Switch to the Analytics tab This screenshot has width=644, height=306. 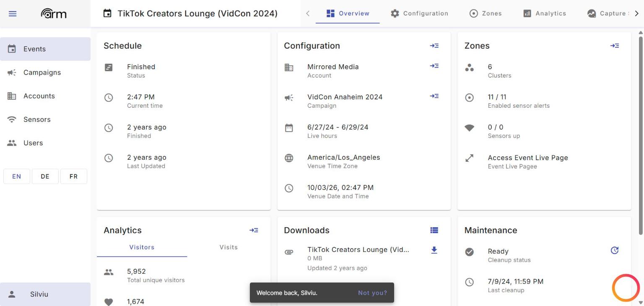tap(545, 13)
